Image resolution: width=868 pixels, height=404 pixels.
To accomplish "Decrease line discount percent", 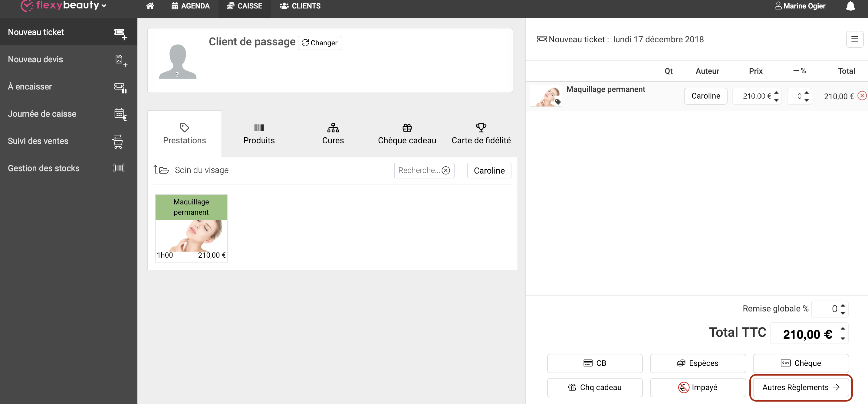I will tap(806, 100).
